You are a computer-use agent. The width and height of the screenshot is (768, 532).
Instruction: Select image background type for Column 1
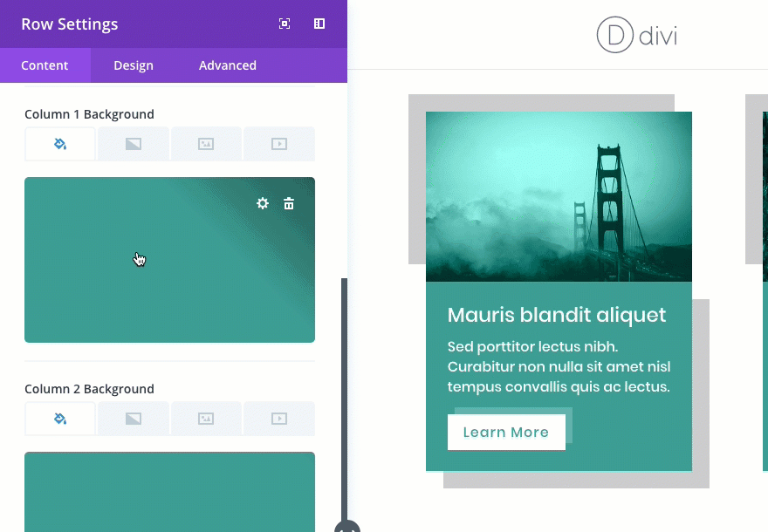pyautogui.click(x=206, y=144)
